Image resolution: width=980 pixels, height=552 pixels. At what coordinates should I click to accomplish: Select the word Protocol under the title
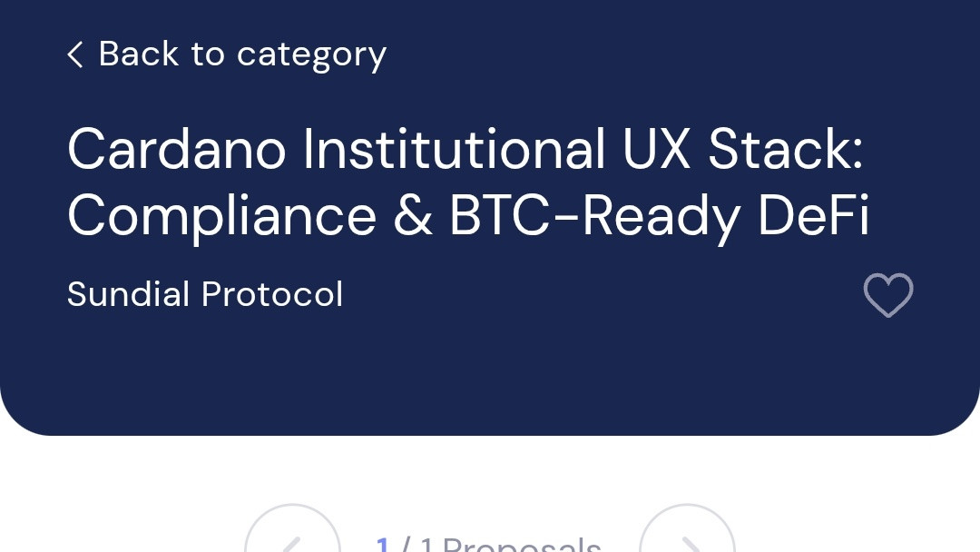pyautogui.click(x=272, y=294)
